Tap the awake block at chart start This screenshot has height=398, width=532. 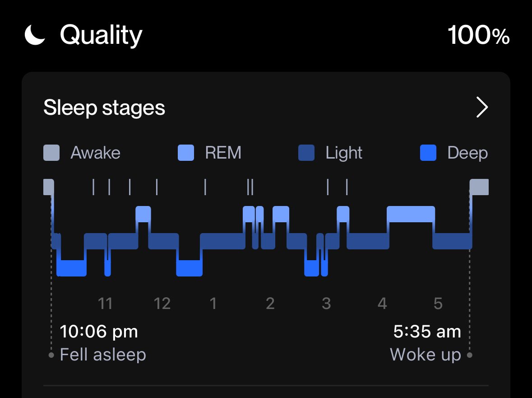[49, 187]
